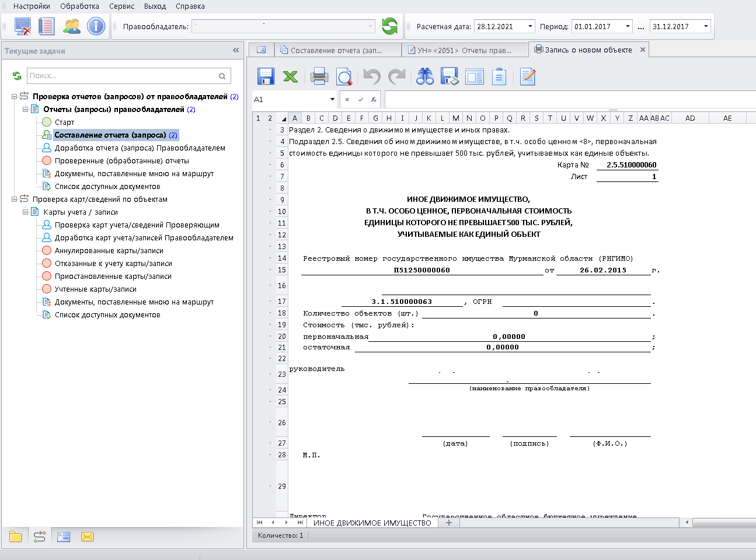This screenshot has width=756, height=560.
Task: Open Проверка карт учета/сведений Проверяющим
Action: coord(137,225)
